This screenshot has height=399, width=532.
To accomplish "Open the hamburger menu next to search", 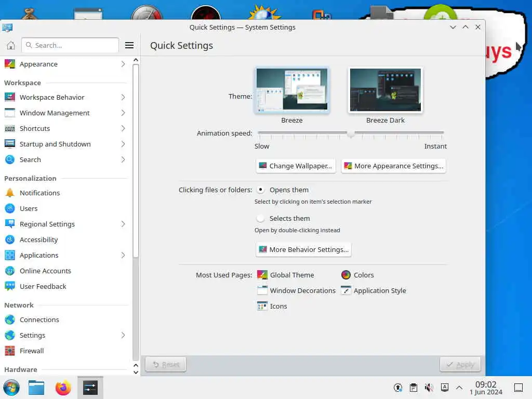I will [129, 45].
